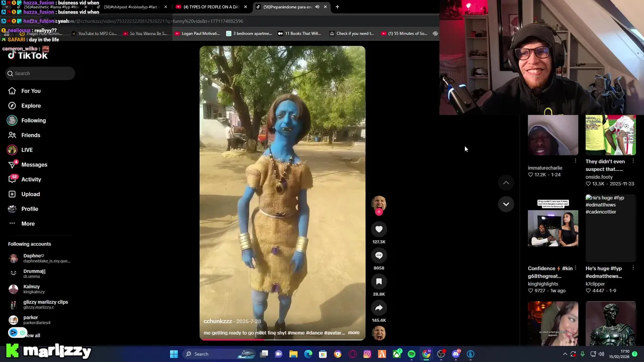Open options for Confidence #kin video

click(x=576, y=268)
